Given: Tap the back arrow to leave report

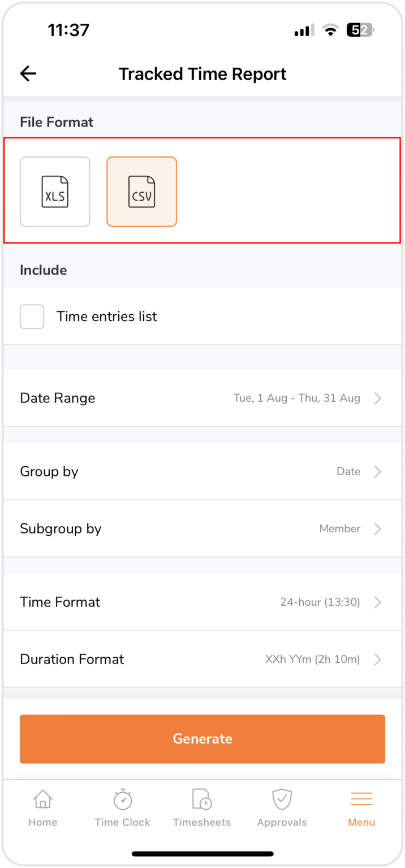Looking at the screenshot, I should pyautogui.click(x=27, y=73).
